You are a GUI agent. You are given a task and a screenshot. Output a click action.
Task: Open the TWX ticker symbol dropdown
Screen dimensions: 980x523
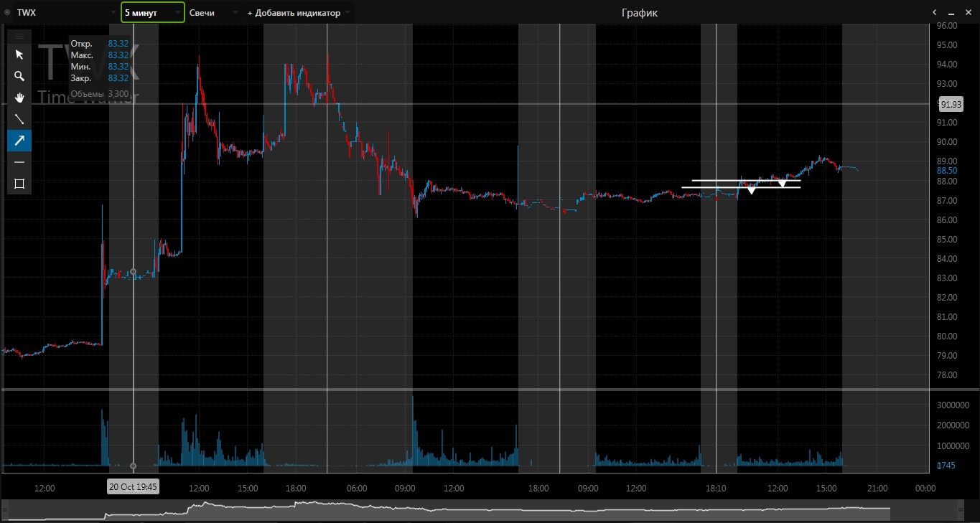tap(67, 13)
